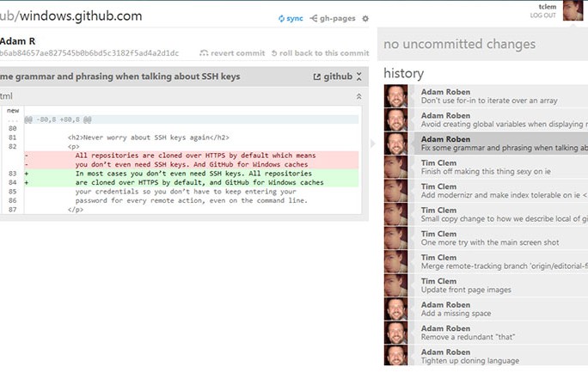The image size is (588, 379).
Task: Click removed line 'All repositories are cloned over HTTPS'
Action: (x=191, y=156)
